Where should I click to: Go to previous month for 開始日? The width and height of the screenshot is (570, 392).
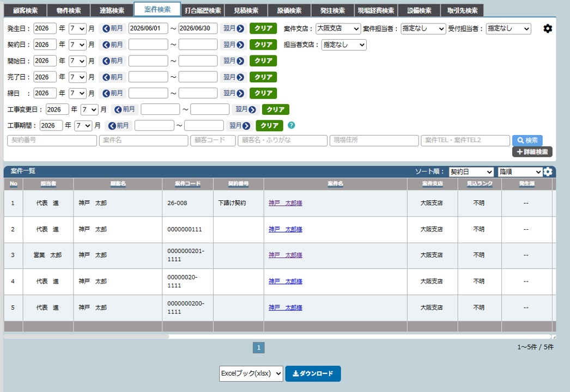coord(113,60)
